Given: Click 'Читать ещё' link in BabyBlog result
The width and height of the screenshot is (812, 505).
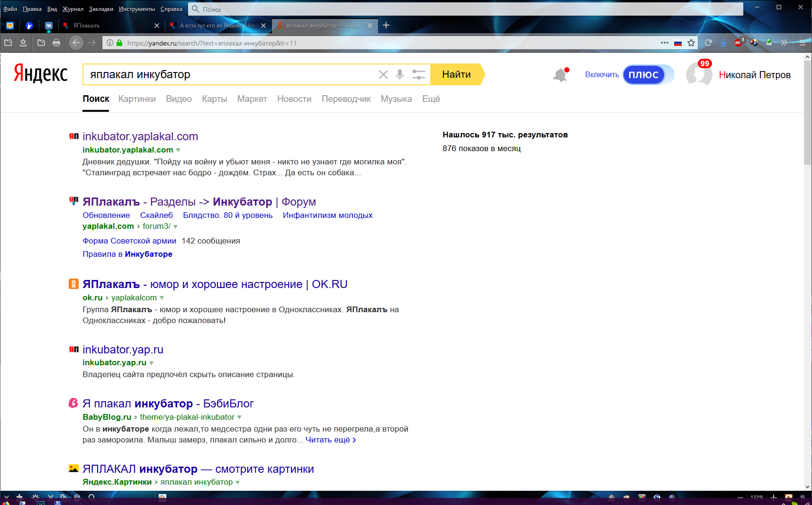Looking at the screenshot, I should [x=331, y=440].
